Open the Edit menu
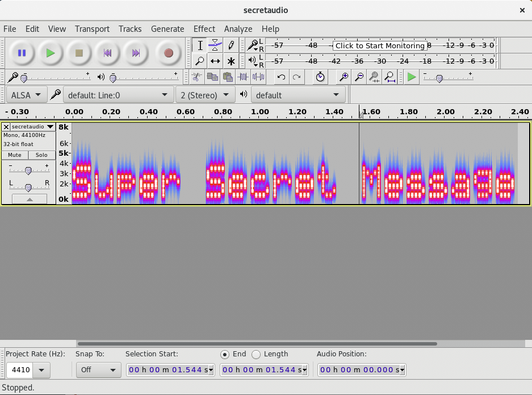The width and height of the screenshot is (532, 395). pyautogui.click(x=32, y=29)
